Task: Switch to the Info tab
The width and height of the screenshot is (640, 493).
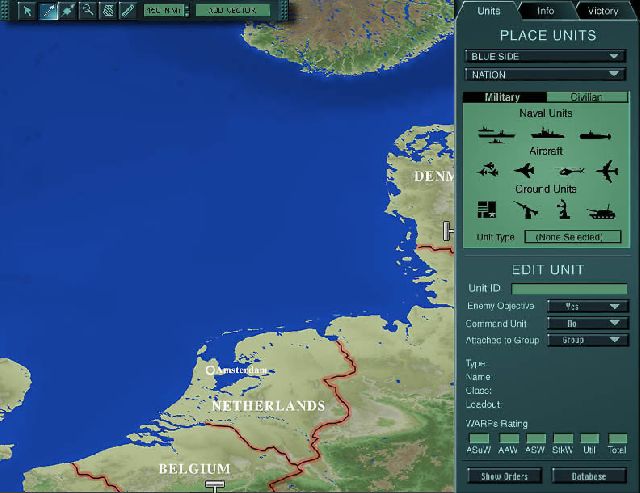Action: (545, 11)
